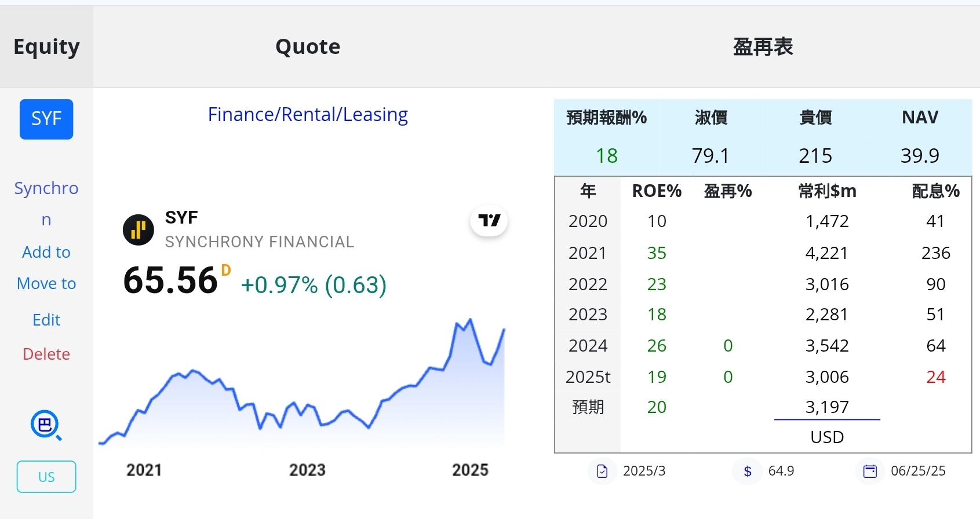Click the NAV value 39.9
Viewport: 980px width, 519px height.
[x=920, y=155]
